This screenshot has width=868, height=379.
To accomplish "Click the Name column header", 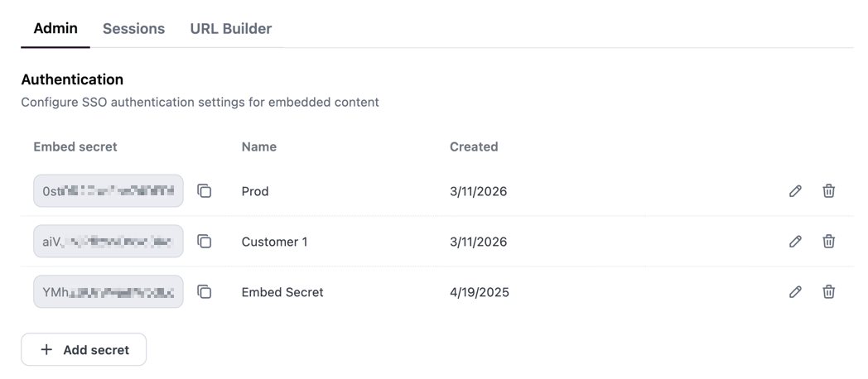I will [259, 146].
